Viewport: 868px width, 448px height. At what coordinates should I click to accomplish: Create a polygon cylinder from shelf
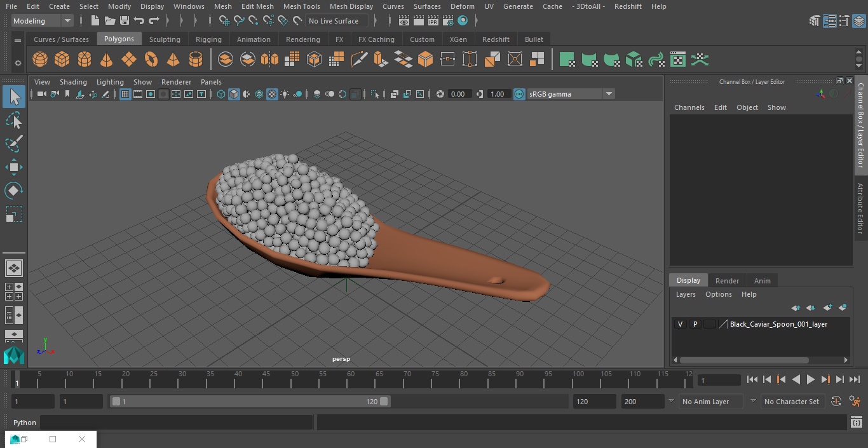85,60
